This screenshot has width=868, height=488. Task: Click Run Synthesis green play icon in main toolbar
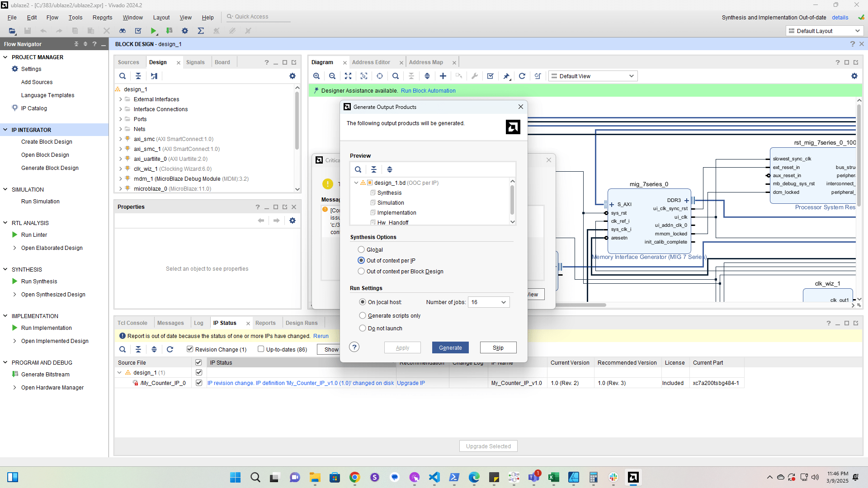coord(153,31)
